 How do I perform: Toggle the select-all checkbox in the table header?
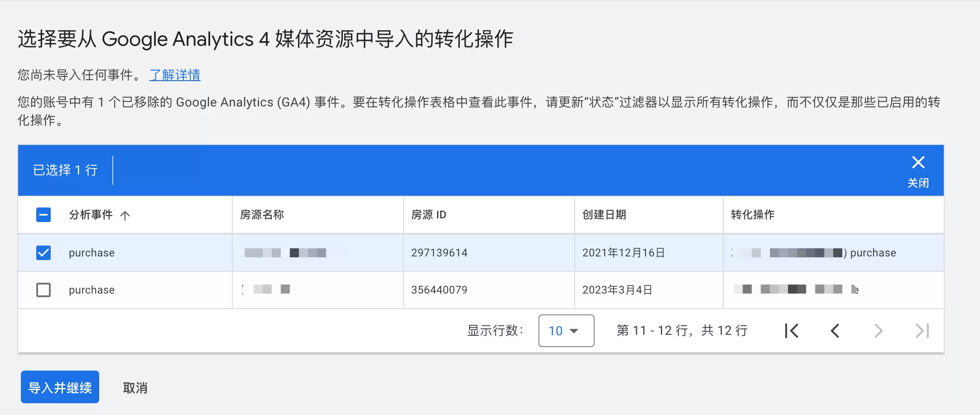click(x=43, y=215)
